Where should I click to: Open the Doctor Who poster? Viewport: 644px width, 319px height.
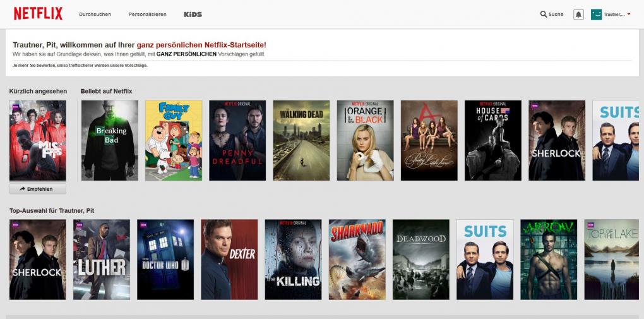point(165,260)
